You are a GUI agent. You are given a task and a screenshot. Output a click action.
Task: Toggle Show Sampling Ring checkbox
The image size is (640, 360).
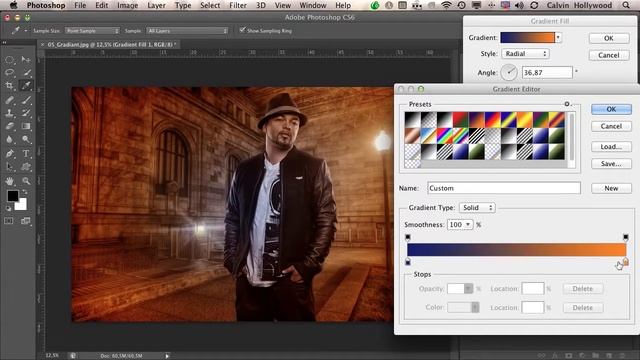coord(242,30)
